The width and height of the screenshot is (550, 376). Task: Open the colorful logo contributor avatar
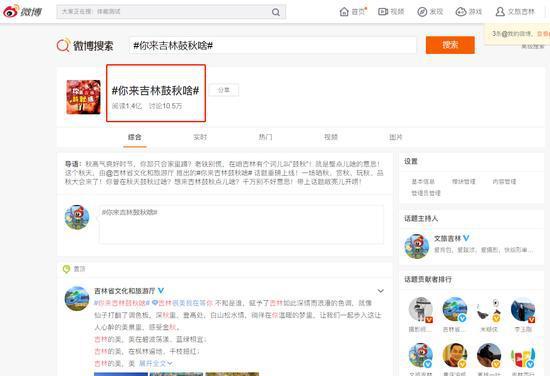[523, 355]
